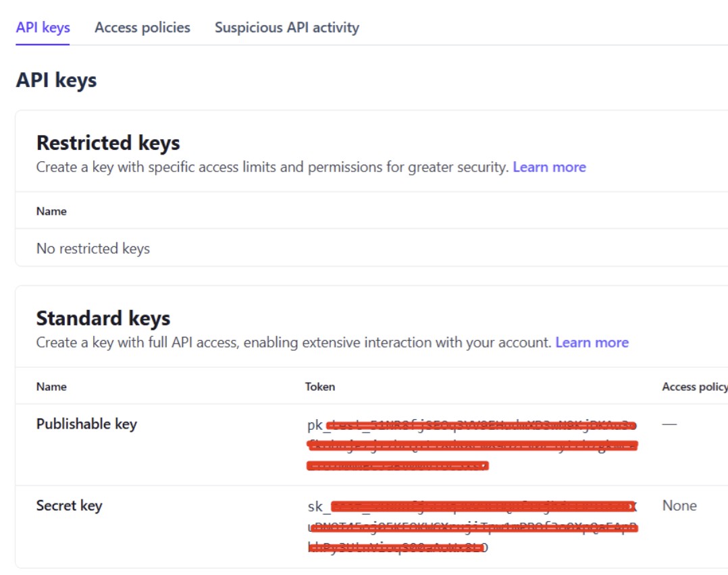
Task: Select the Secret key name label
Action: (69, 505)
